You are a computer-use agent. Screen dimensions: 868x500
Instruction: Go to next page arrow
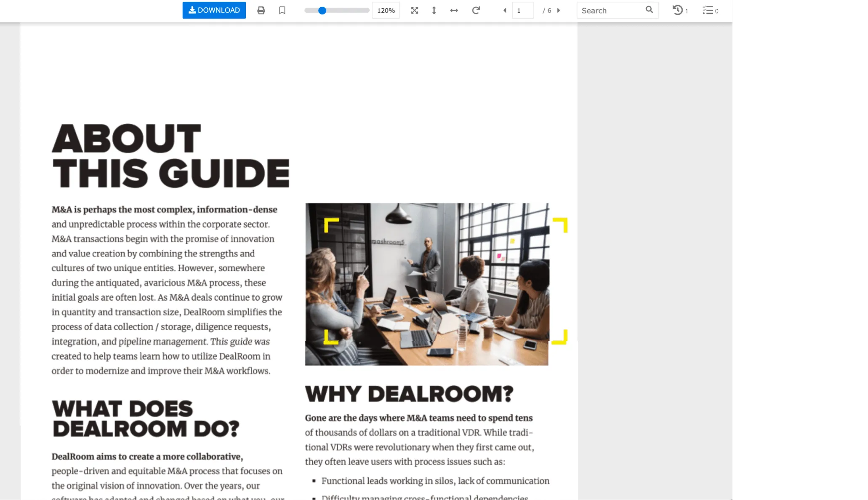pos(559,11)
